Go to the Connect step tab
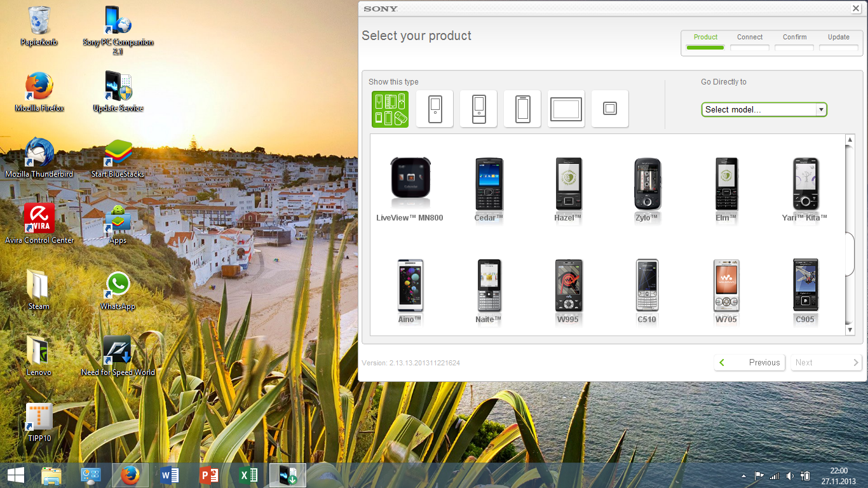The height and width of the screenshot is (488, 868). (750, 42)
